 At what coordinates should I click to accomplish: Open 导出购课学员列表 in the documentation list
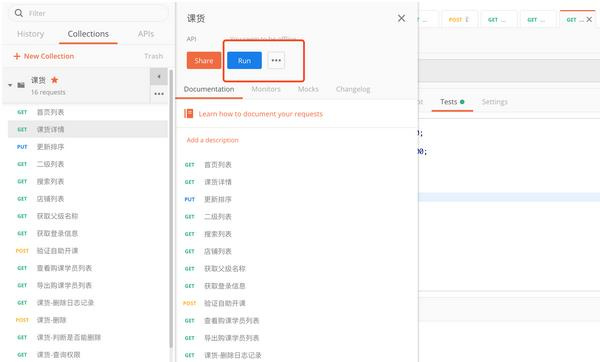click(232, 338)
